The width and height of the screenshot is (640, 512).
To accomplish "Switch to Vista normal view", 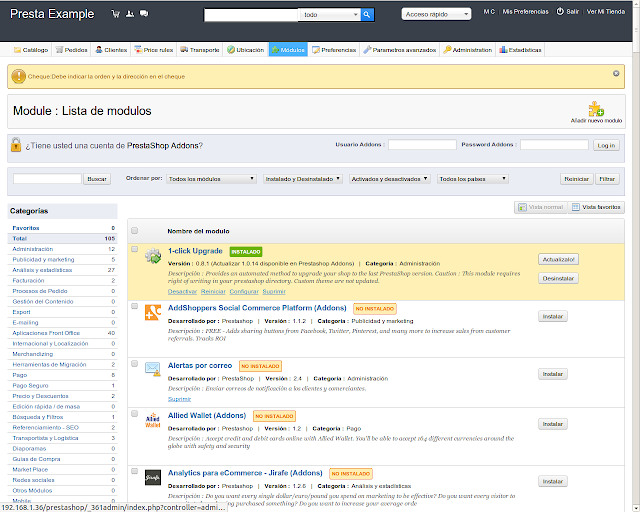I will 541,207.
